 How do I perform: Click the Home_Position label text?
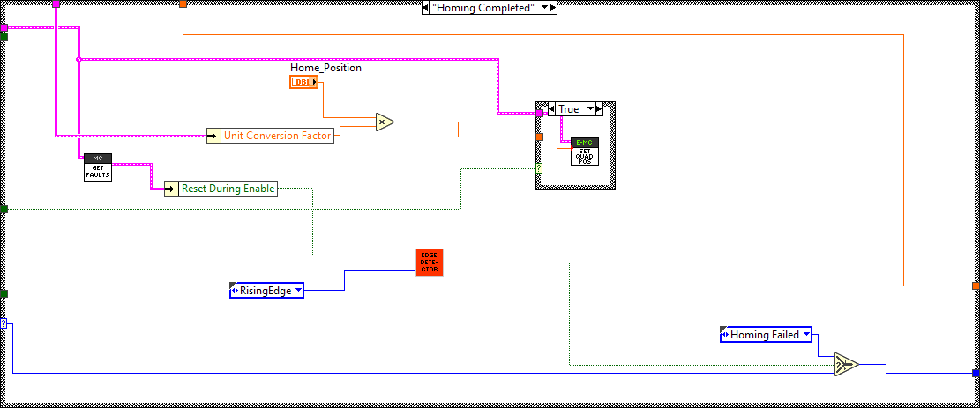tap(325, 68)
